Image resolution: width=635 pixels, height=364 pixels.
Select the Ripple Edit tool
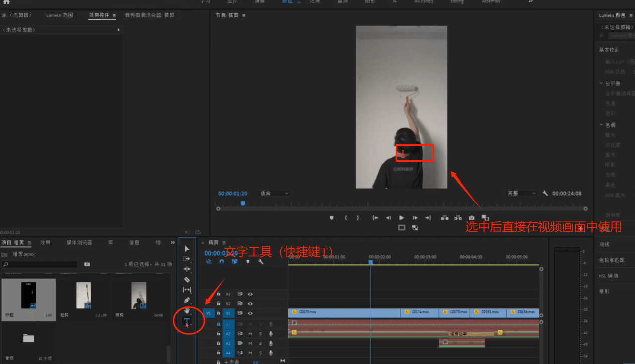point(187,269)
